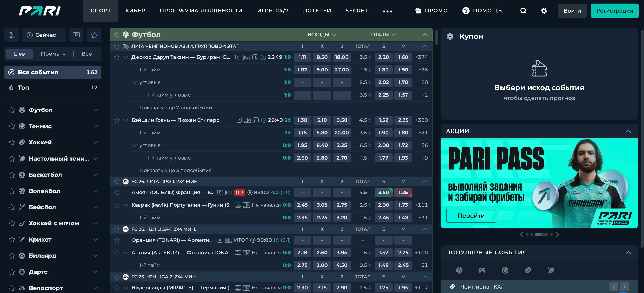This screenshot has width=644, height=293.
Task: Select the active promo carousel indicator
Action: coord(541,235)
